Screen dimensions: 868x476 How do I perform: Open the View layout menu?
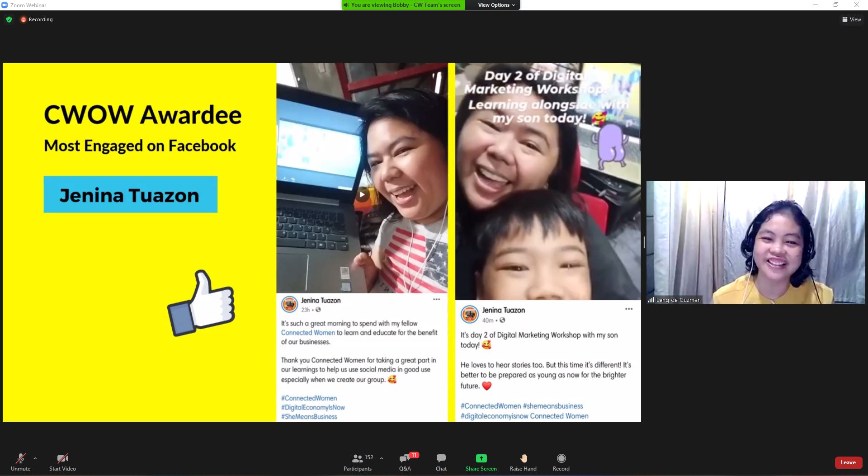point(852,19)
